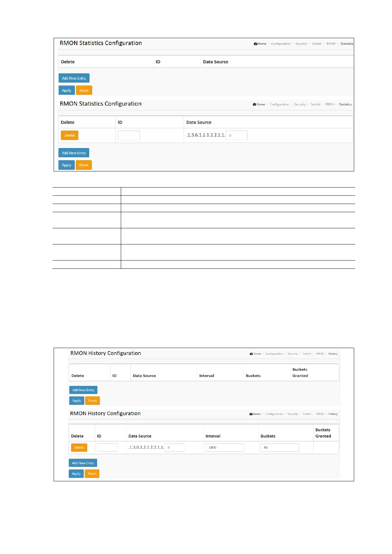Apply the Statistics panel containing an entry
The image size is (392, 554).
coord(66,165)
